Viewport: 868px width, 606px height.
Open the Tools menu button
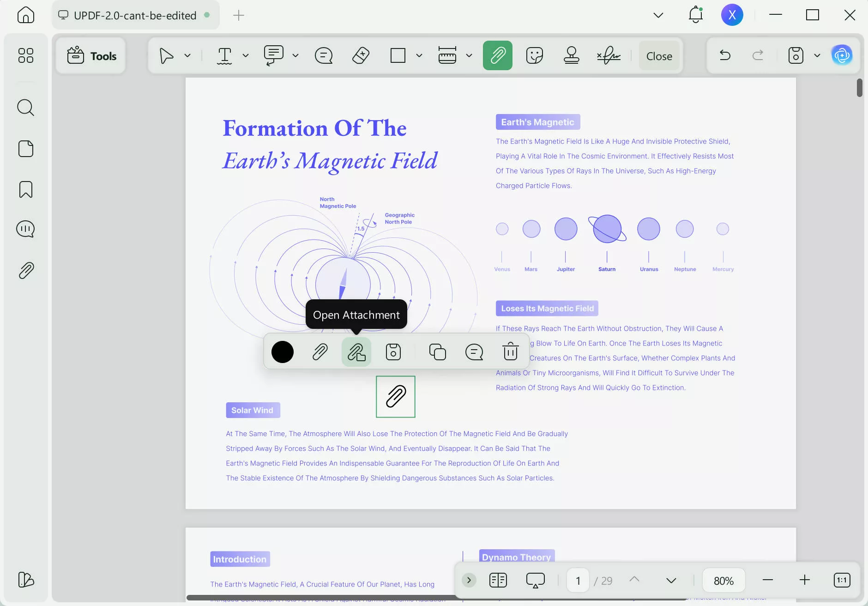coord(91,56)
